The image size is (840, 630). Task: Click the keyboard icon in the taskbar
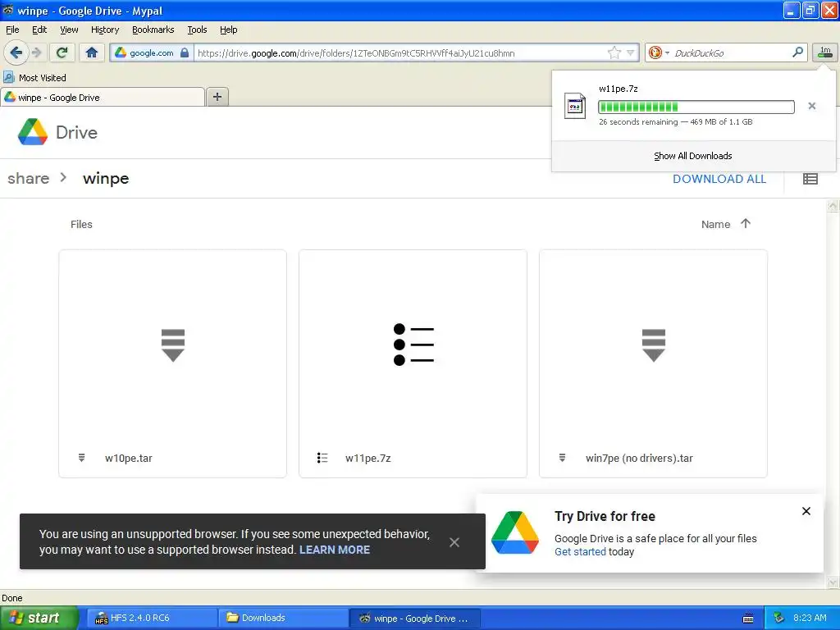pos(748,619)
